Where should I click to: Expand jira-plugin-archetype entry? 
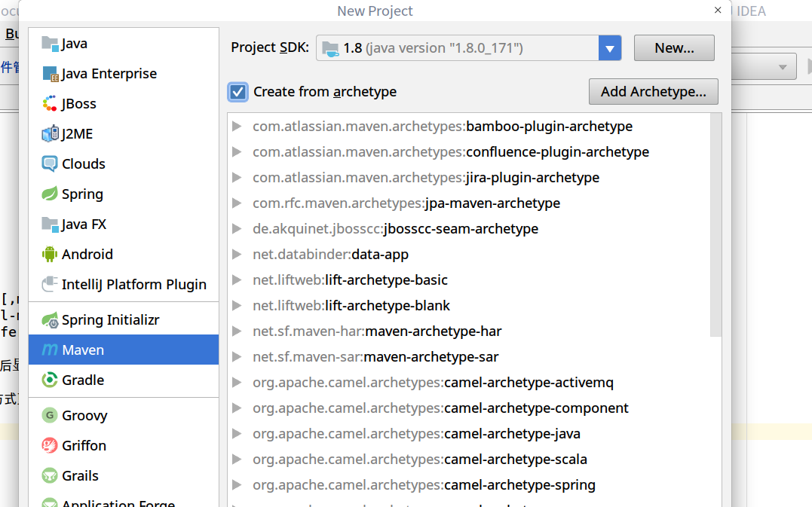237,178
